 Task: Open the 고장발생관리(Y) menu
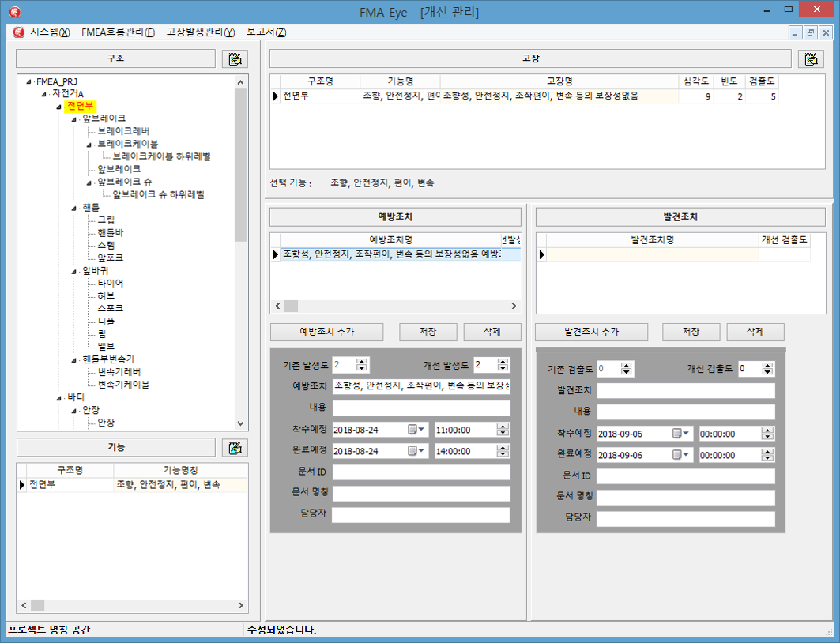tap(201, 32)
